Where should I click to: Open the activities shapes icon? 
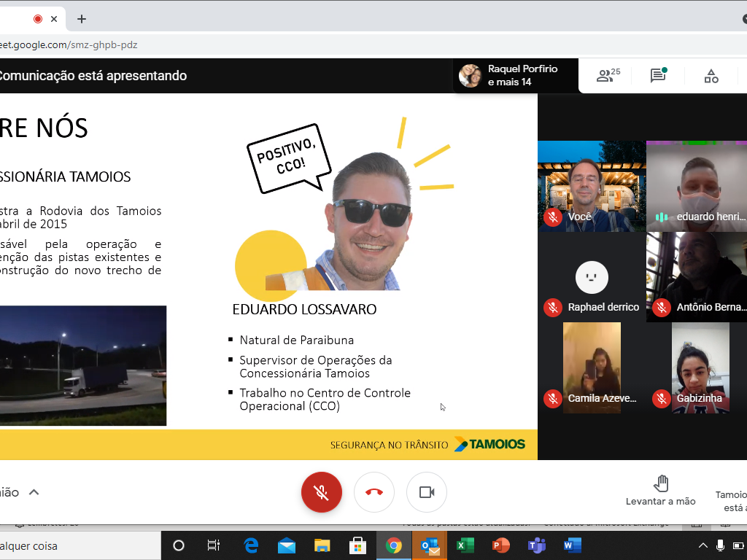click(711, 76)
